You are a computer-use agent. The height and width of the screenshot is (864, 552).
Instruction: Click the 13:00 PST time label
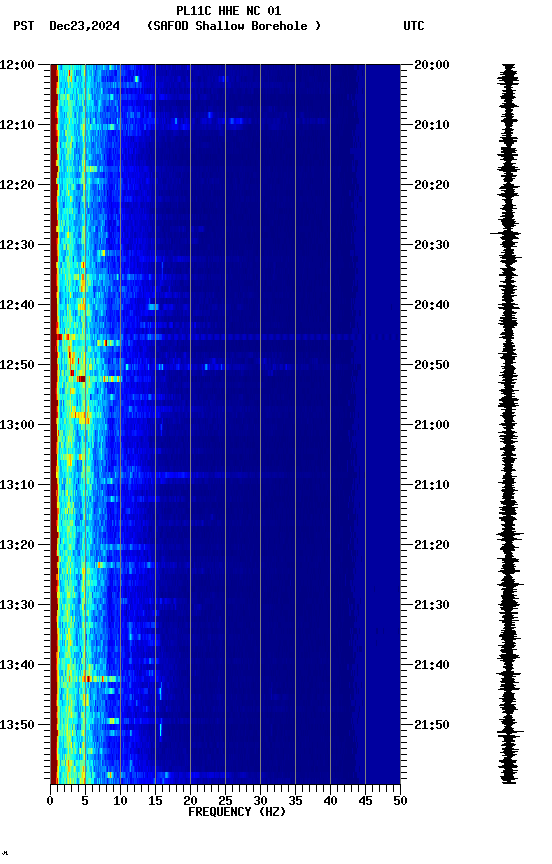click(17, 425)
